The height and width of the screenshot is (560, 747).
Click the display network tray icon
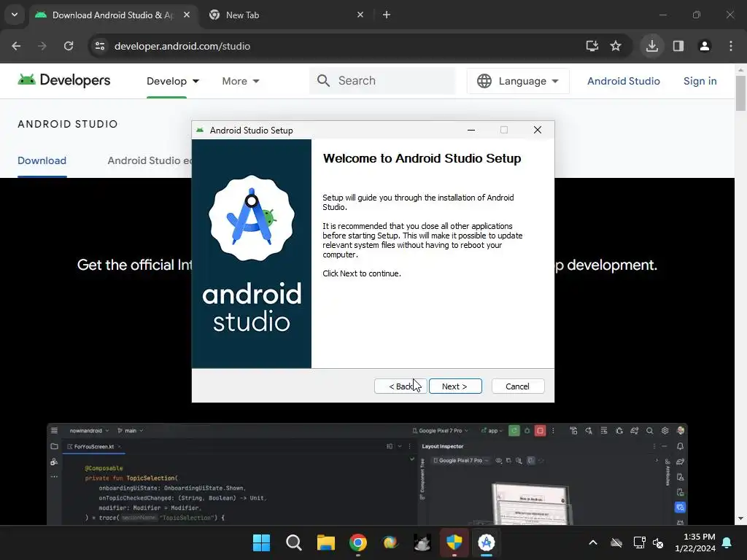[x=639, y=542]
